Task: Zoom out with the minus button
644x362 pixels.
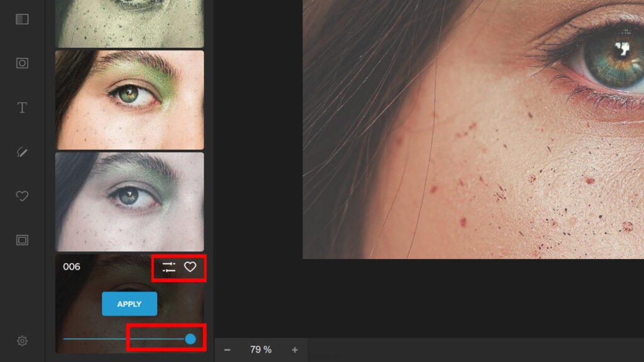Action: 227,350
